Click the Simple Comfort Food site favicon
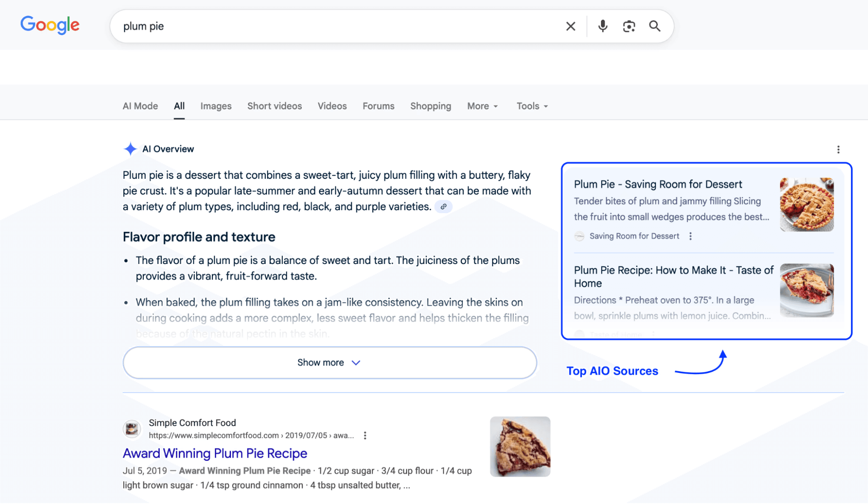 132,429
